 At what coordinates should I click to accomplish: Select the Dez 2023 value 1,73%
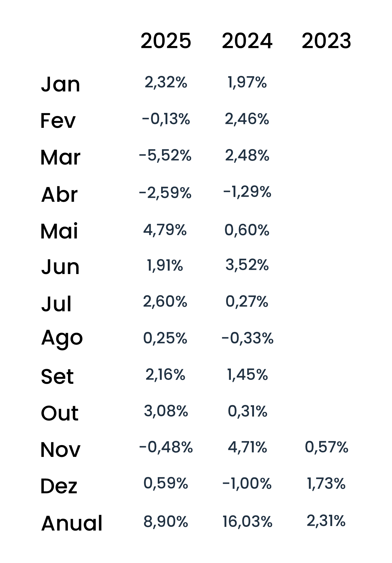coord(326,484)
